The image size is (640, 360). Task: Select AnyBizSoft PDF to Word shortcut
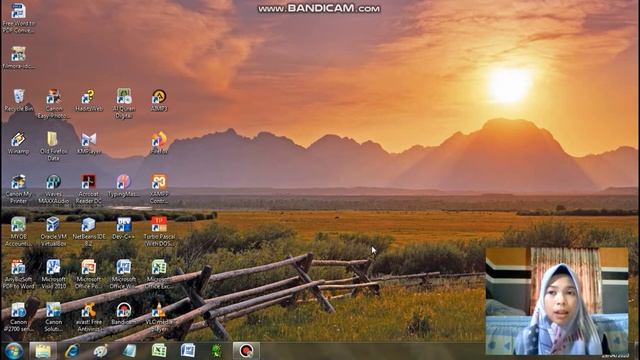point(18,274)
